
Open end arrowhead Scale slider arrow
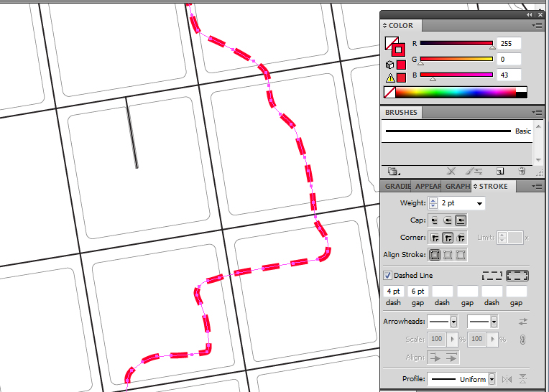click(492, 339)
